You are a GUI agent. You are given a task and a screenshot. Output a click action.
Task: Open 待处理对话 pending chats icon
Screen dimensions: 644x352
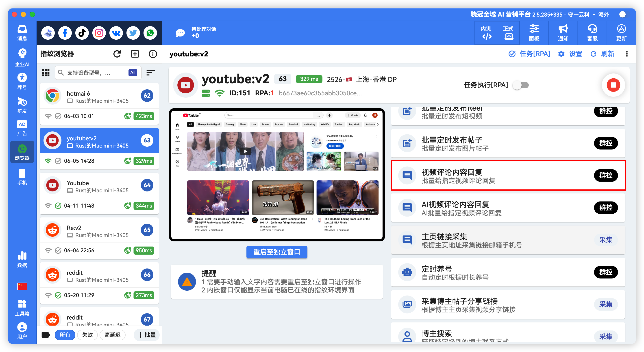(180, 33)
